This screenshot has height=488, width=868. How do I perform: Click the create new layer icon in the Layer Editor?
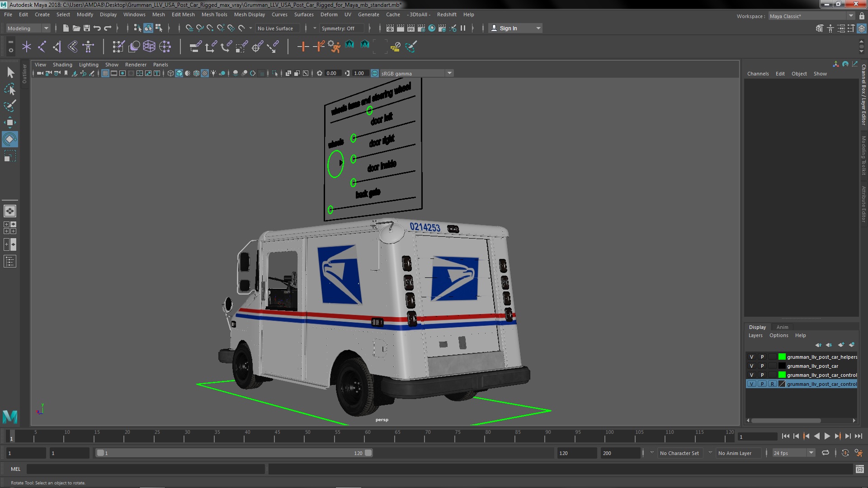click(841, 345)
